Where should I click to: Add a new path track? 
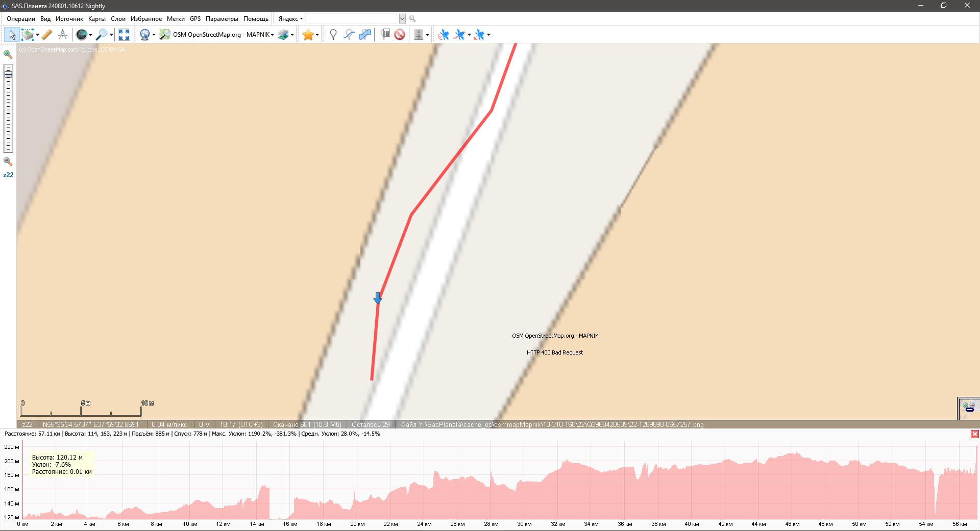coord(349,35)
